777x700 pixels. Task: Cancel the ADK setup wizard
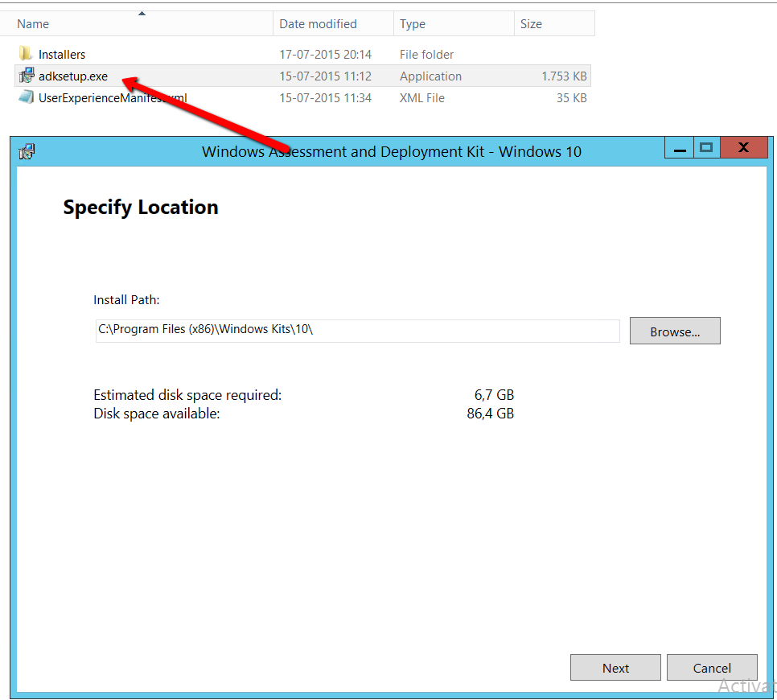pyautogui.click(x=712, y=668)
